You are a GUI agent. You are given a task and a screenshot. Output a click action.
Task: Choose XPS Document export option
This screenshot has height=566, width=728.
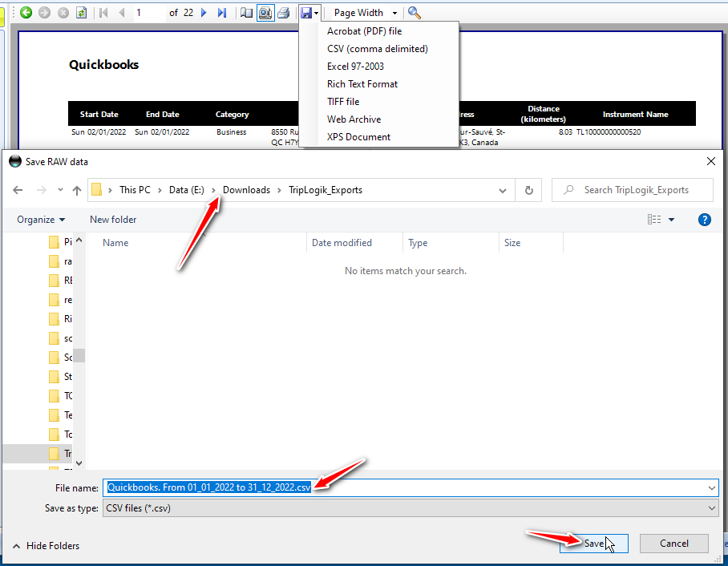coord(358,137)
